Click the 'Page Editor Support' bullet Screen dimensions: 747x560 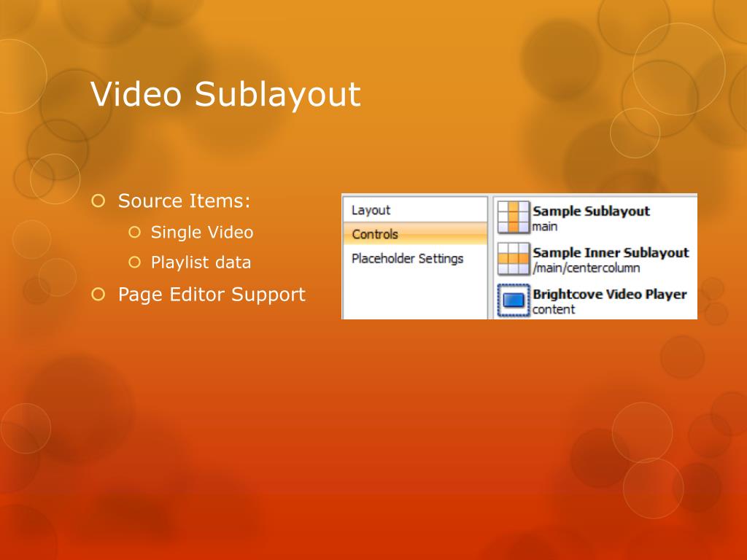pos(212,295)
